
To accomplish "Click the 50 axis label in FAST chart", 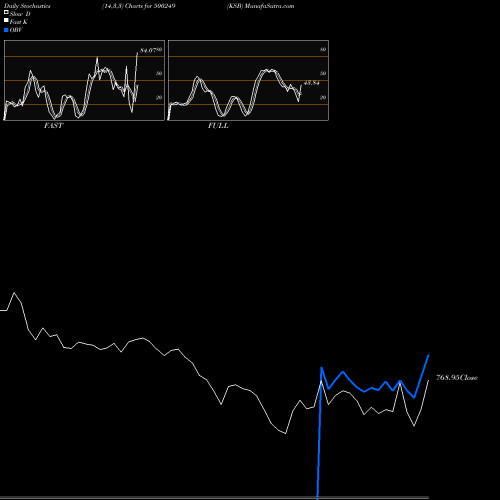I will (159, 73).
